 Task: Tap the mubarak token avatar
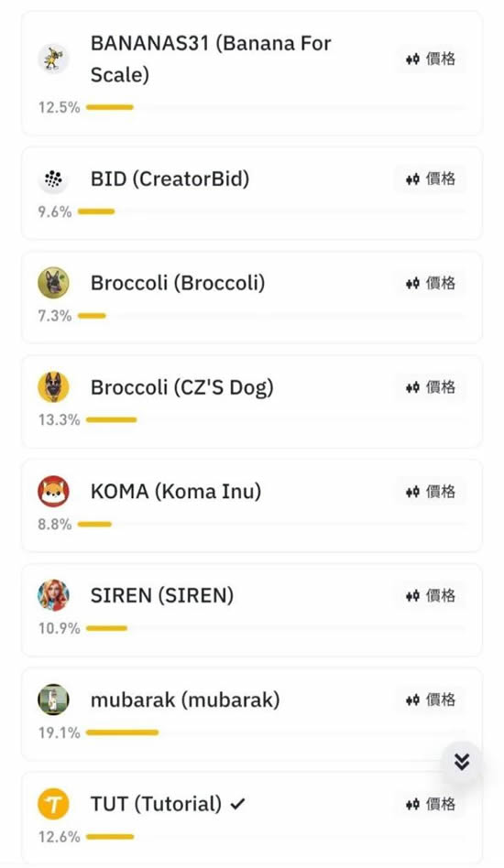point(53,700)
